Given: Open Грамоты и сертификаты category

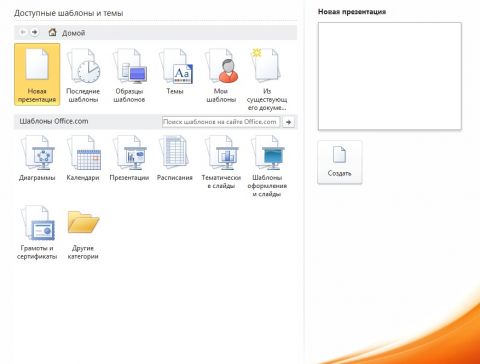Looking at the screenshot, I should coord(37,232).
